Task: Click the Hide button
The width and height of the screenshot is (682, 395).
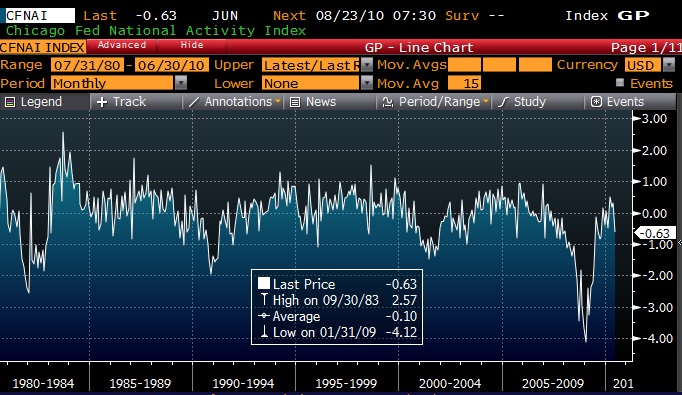Action: tap(192, 45)
